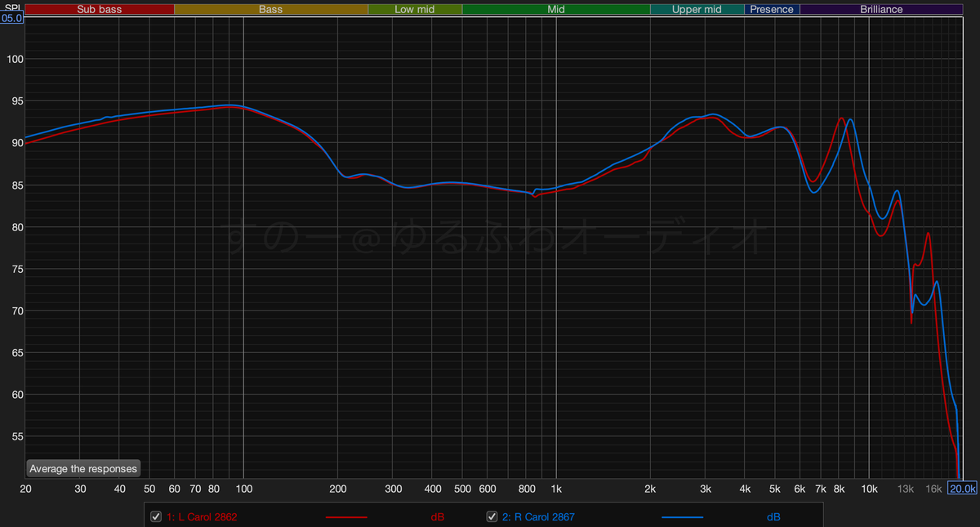Click the 1k tick on the frequency axis

556,489
